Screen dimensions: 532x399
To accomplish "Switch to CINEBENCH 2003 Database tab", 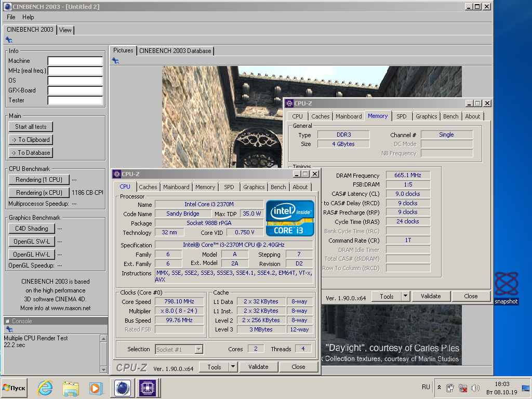I will point(175,51).
